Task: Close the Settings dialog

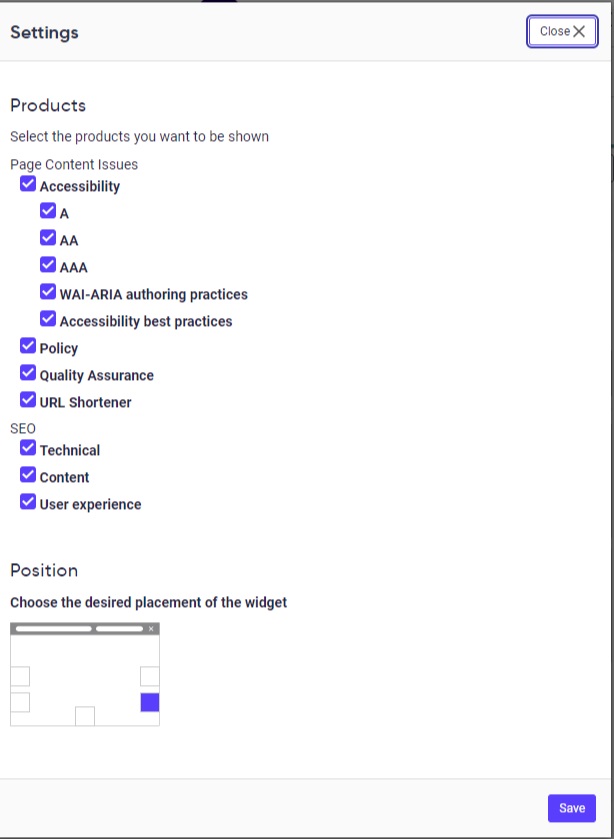Action: pos(561,31)
